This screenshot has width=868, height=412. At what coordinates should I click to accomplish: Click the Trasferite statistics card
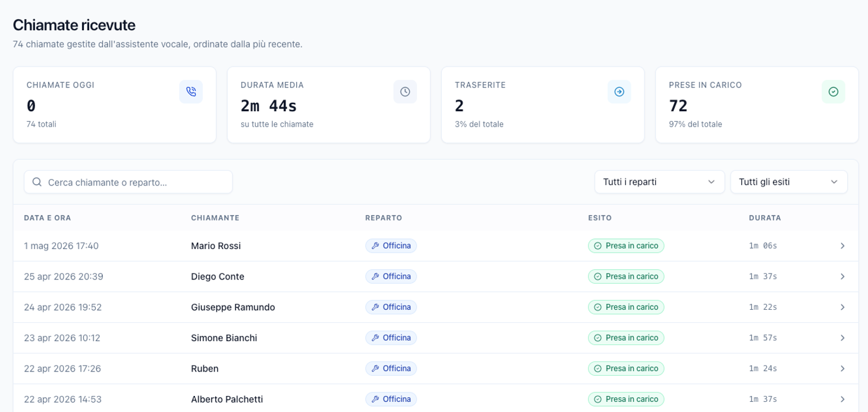click(x=543, y=105)
